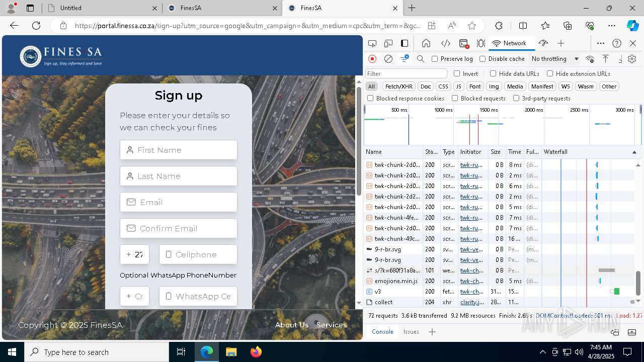Open the Console drawer tab

coord(382,332)
